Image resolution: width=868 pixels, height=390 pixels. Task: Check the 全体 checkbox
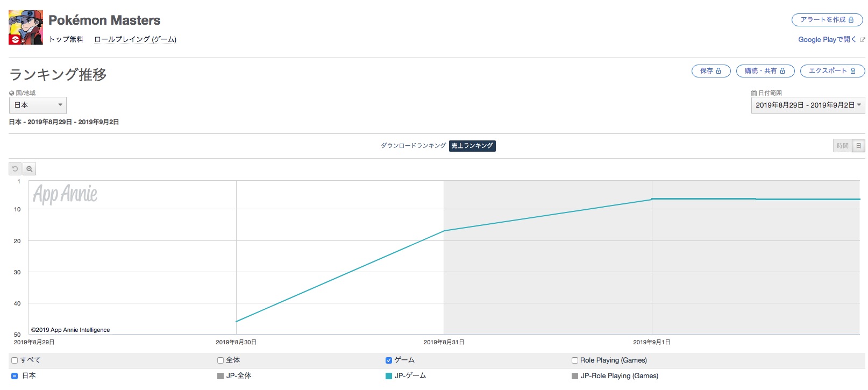click(220, 360)
